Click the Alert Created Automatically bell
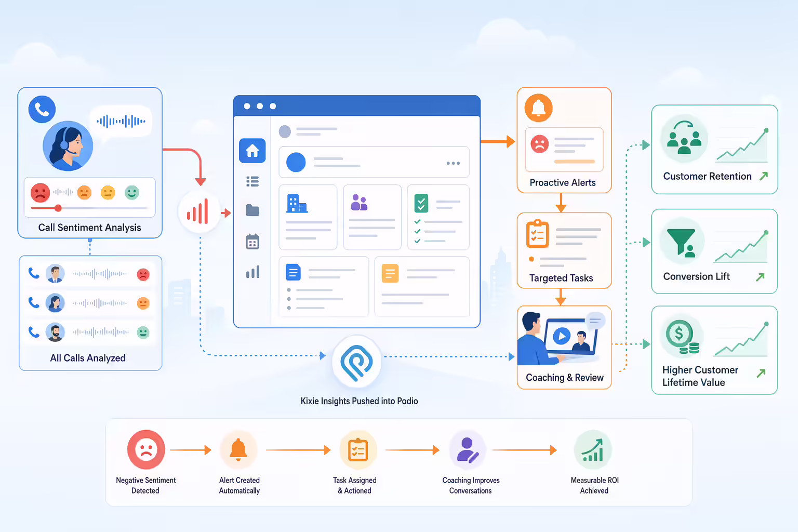Viewport: 798px width, 532px height. click(x=238, y=450)
